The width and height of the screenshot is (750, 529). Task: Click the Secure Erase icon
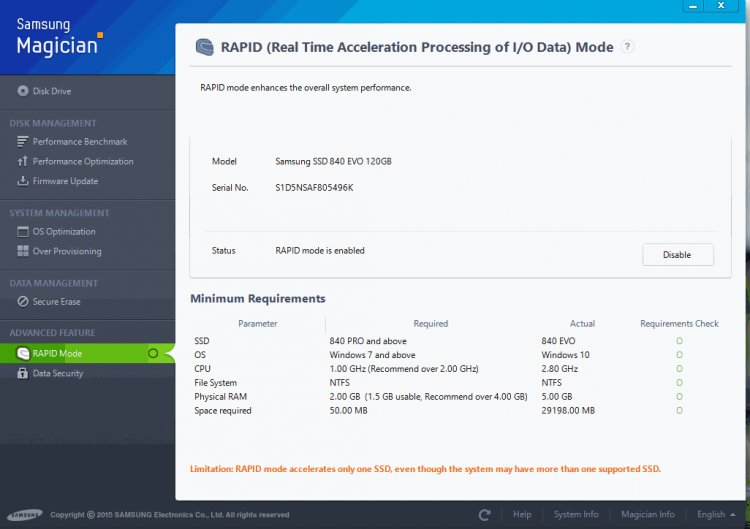23,302
